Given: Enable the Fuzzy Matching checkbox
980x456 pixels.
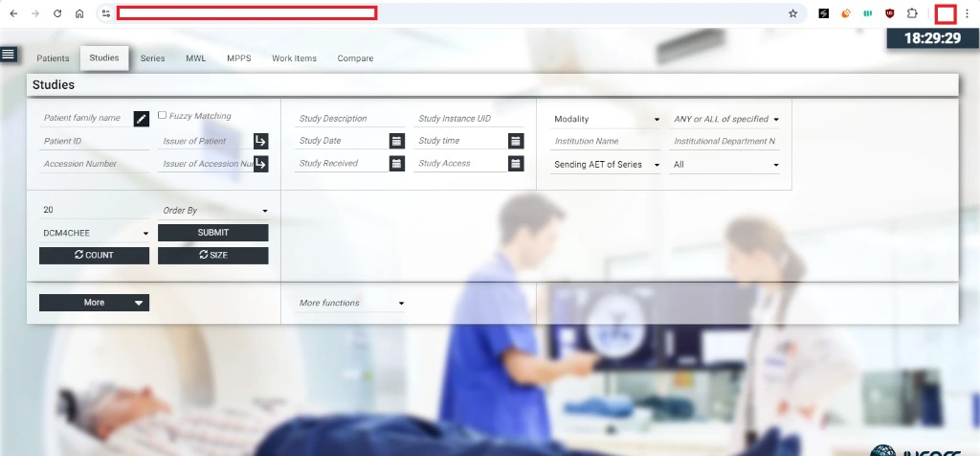Looking at the screenshot, I should click(162, 115).
